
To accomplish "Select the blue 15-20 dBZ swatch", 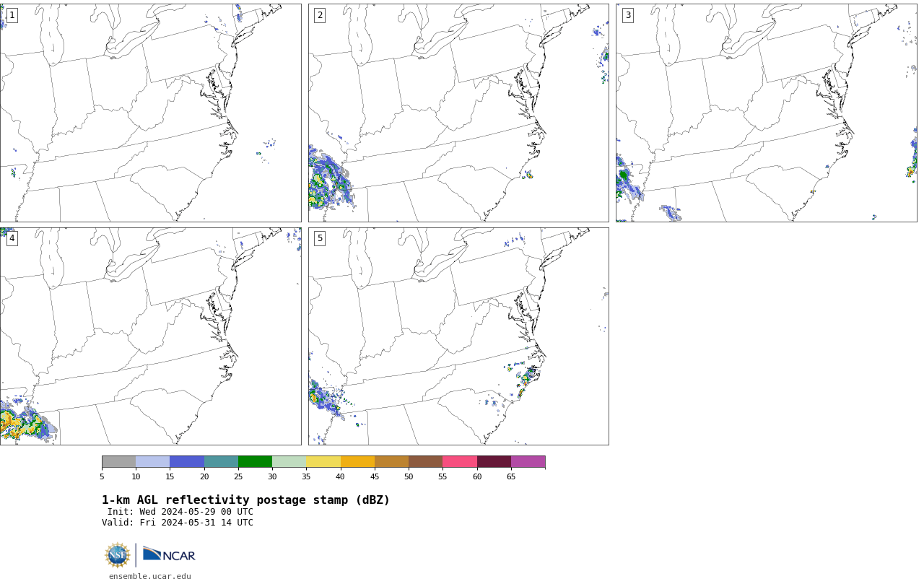I will coord(187,462).
